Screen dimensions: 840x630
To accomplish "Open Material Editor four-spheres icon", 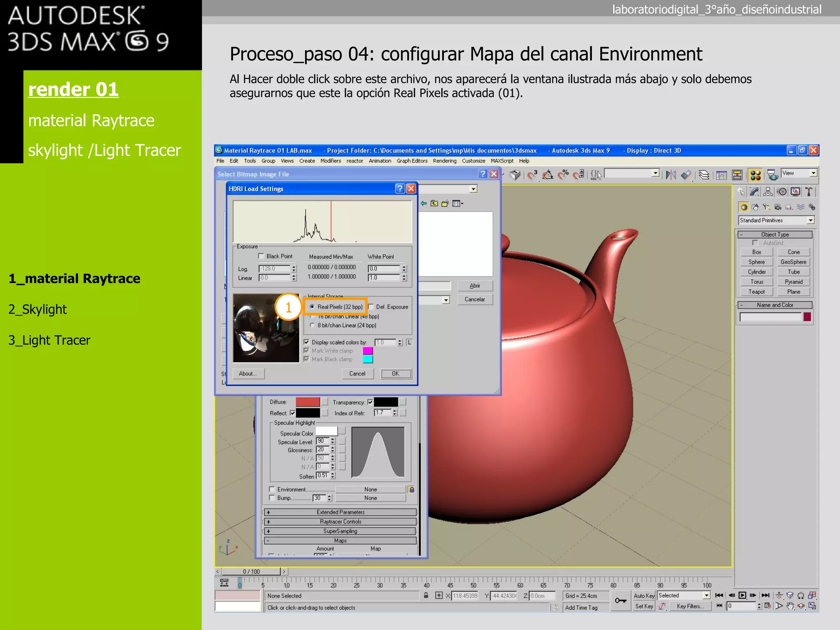I will (756, 175).
